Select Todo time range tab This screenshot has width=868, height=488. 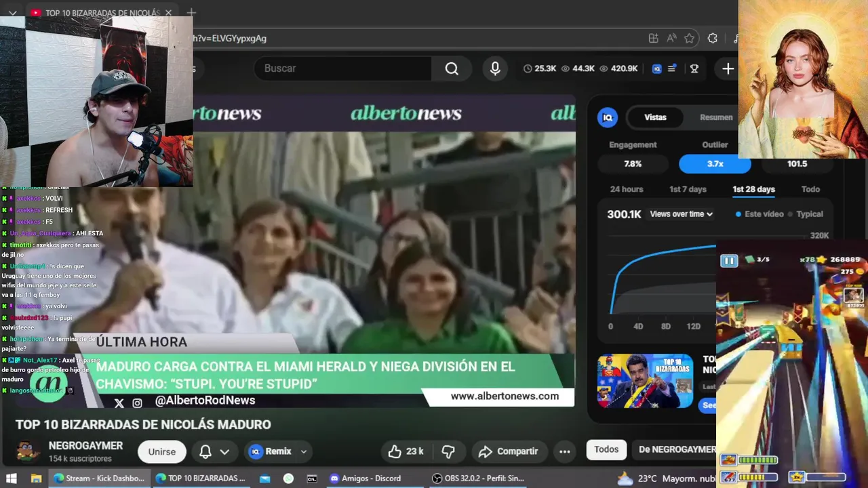(810, 189)
